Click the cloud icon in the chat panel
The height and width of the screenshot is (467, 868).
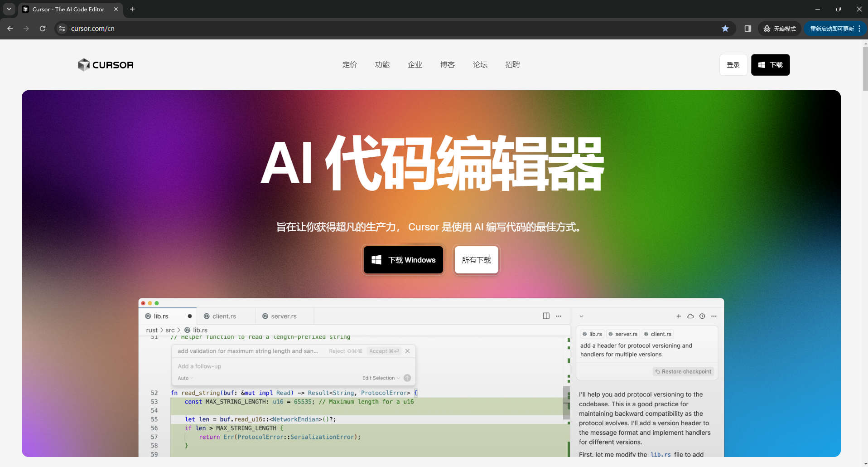coord(690,316)
